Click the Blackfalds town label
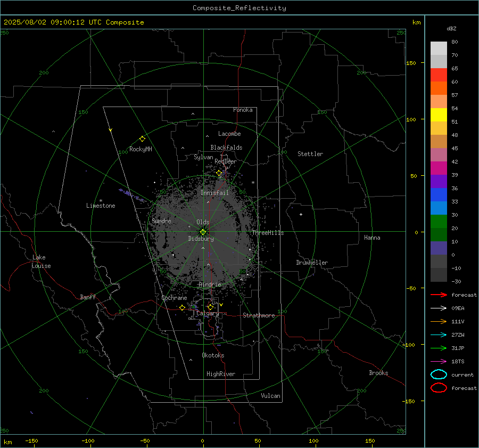Viewport: 479px width, 448px height. 226,148
